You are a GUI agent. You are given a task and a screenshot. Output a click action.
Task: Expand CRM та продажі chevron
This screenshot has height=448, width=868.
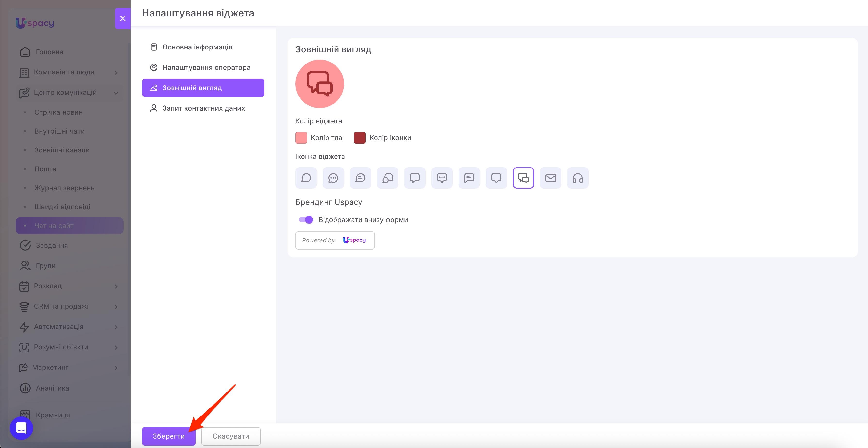[x=116, y=306]
